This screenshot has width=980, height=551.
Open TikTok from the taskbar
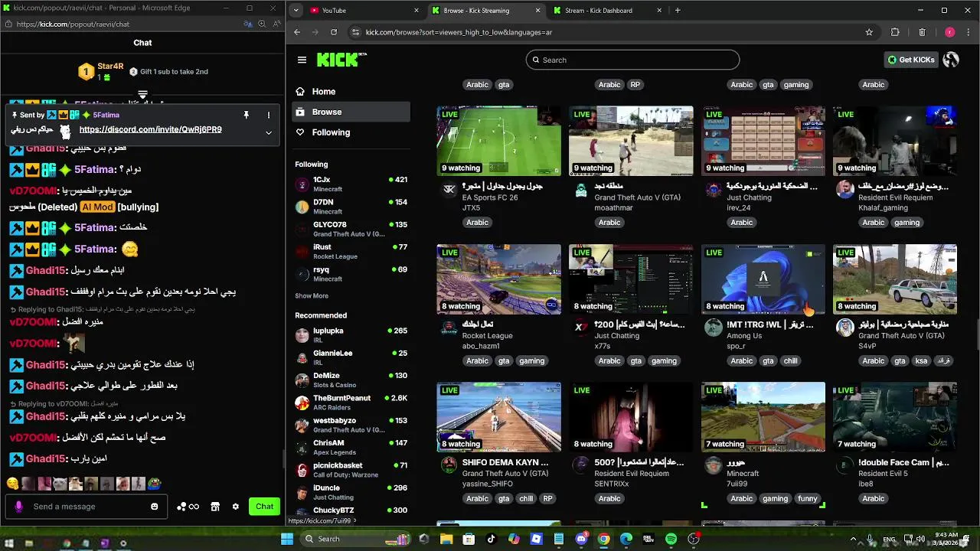coord(492,539)
